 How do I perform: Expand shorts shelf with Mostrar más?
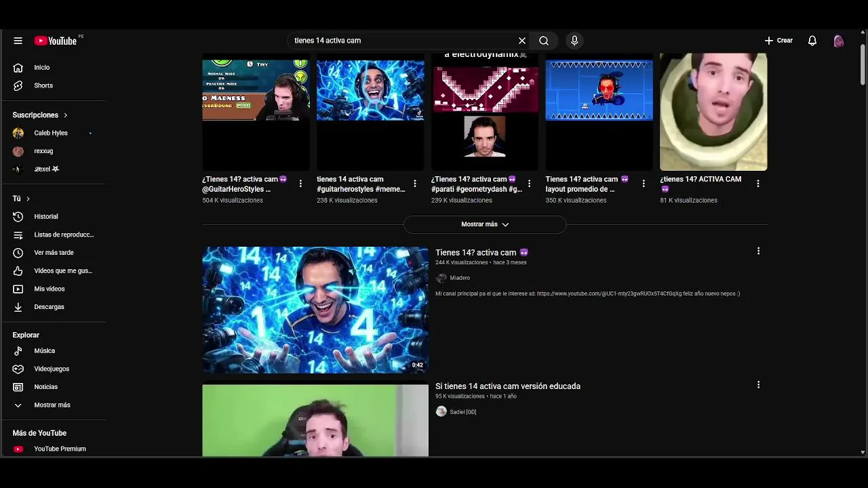485,224
